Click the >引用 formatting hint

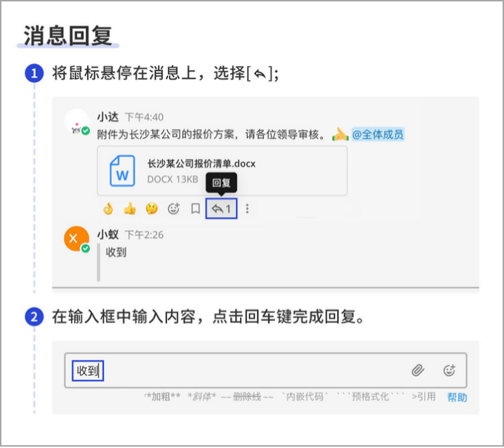(x=424, y=397)
